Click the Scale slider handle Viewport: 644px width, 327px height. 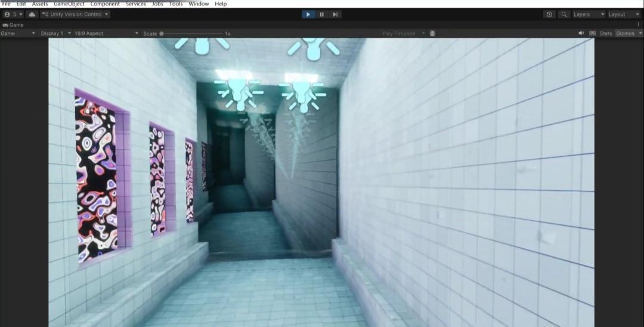[x=162, y=33]
